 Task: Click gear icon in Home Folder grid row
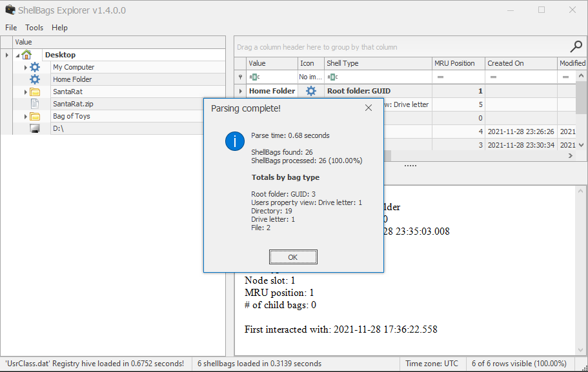(311, 91)
